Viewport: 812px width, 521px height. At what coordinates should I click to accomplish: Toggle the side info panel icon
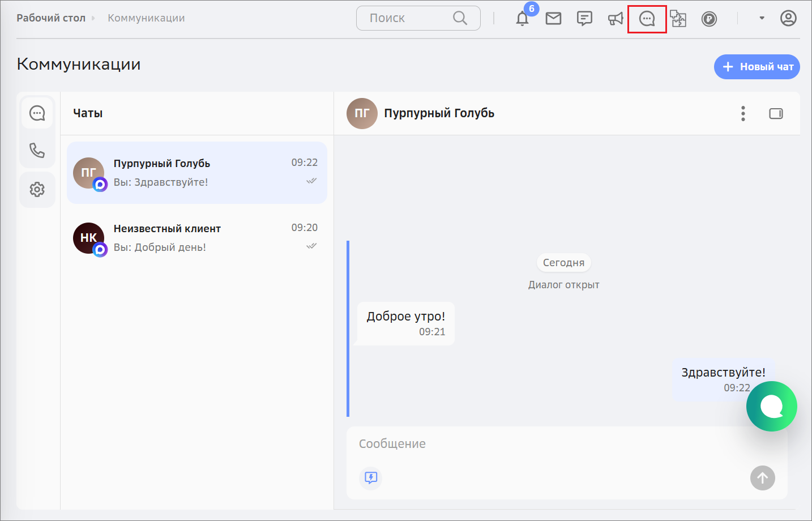(x=776, y=113)
